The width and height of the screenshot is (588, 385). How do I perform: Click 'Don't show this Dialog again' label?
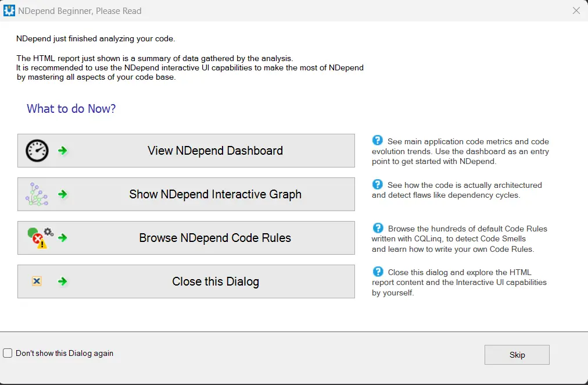(64, 353)
